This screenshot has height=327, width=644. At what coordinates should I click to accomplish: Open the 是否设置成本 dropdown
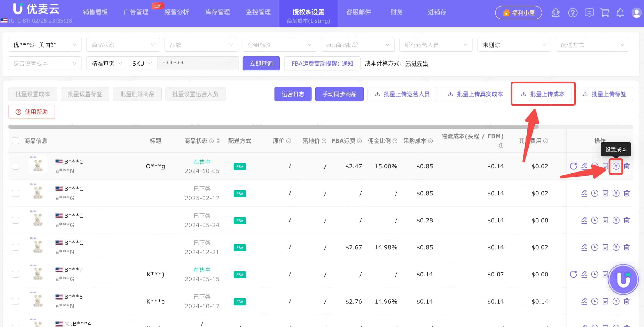45,64
